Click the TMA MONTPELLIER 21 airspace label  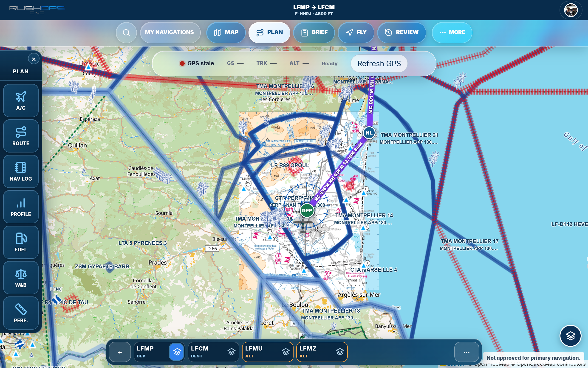pos(409,135)
